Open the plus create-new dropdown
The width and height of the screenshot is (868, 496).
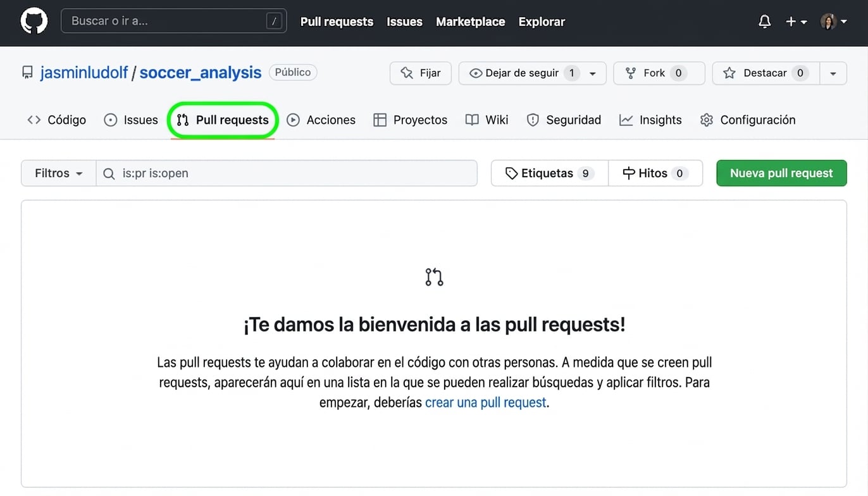tap(796, 22)
